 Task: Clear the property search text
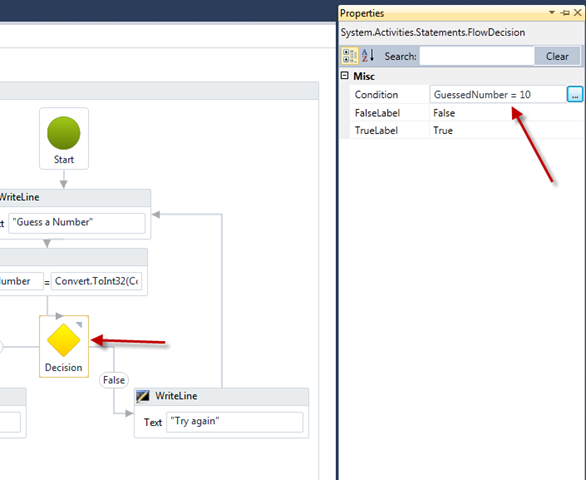[557, 56]
